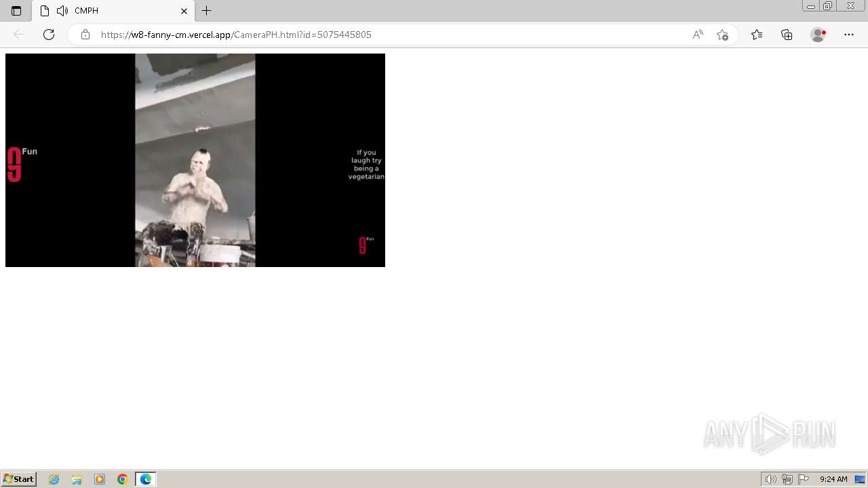Open Settings and more menu
Image resolution: width=868 pixels, height=488 pixels.
click(849, 35)
